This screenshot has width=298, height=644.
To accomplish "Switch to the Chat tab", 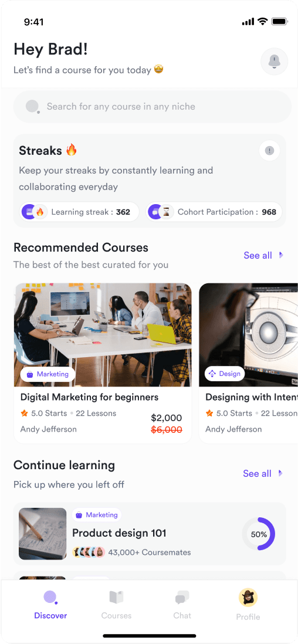I will tap(182, 605).
